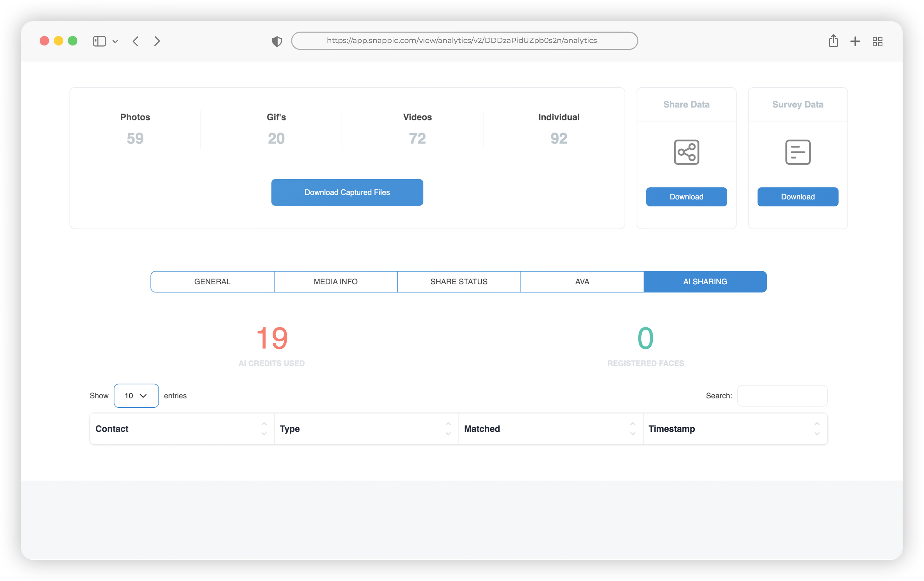
Task: Click the browser forward arrow
Action: (x=157, y=41)
